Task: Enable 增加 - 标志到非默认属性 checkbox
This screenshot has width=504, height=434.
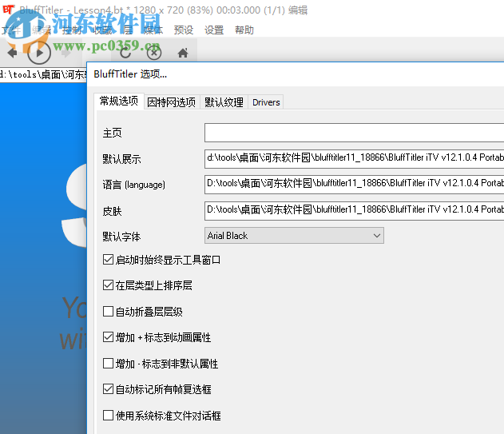Action: tap(108, 363)
